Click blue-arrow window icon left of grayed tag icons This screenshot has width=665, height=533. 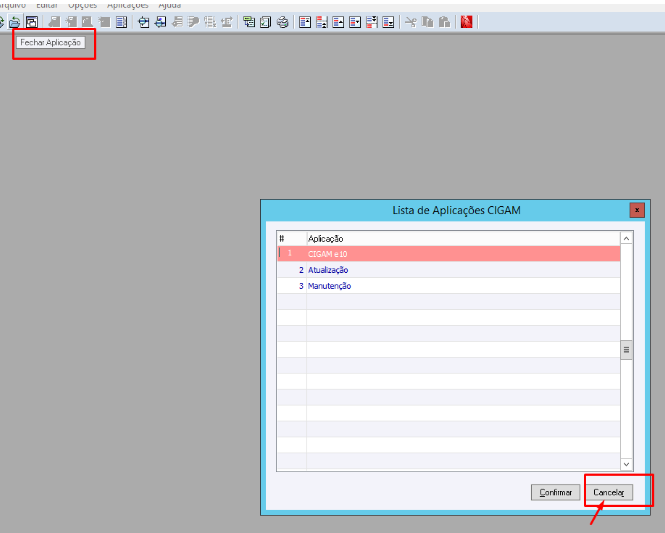pos(161,22)
